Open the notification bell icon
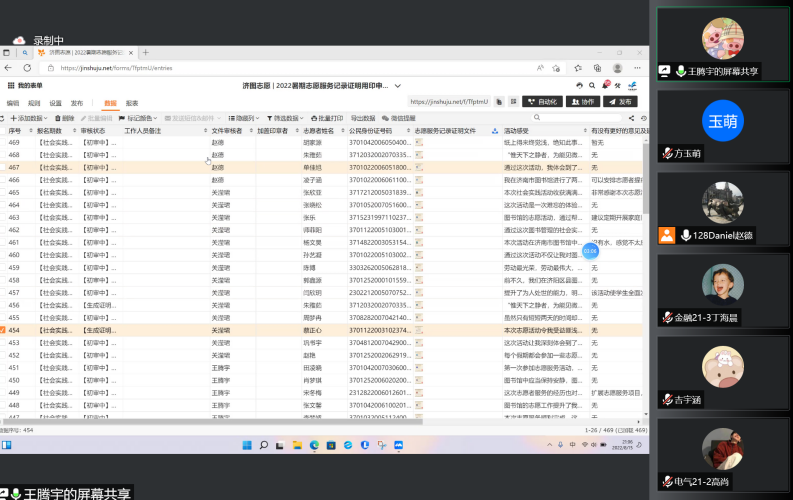This screenshot has width=793, height=500. click(x=603, y=86)
